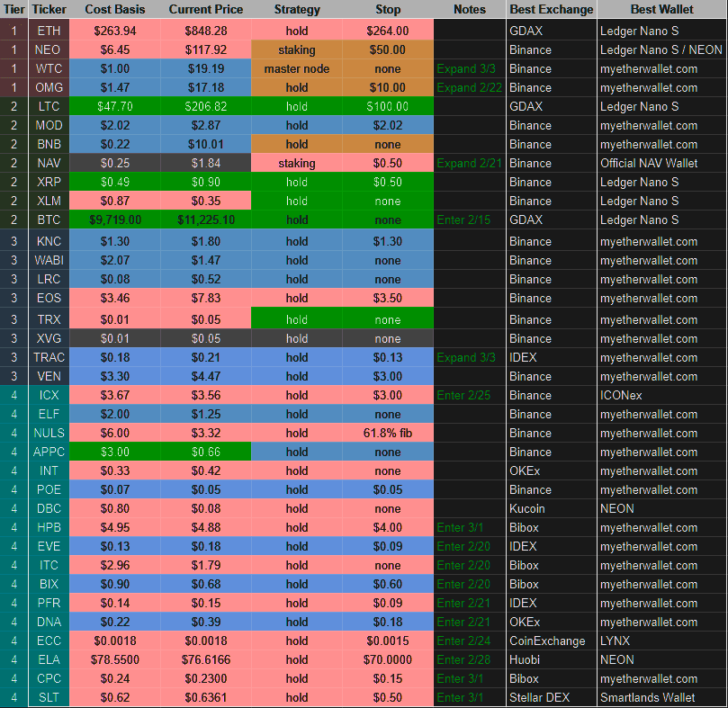This screenshot has width=728, height=708.
Task: Click NEO's staking strategy cell
Action: [297, 49]
